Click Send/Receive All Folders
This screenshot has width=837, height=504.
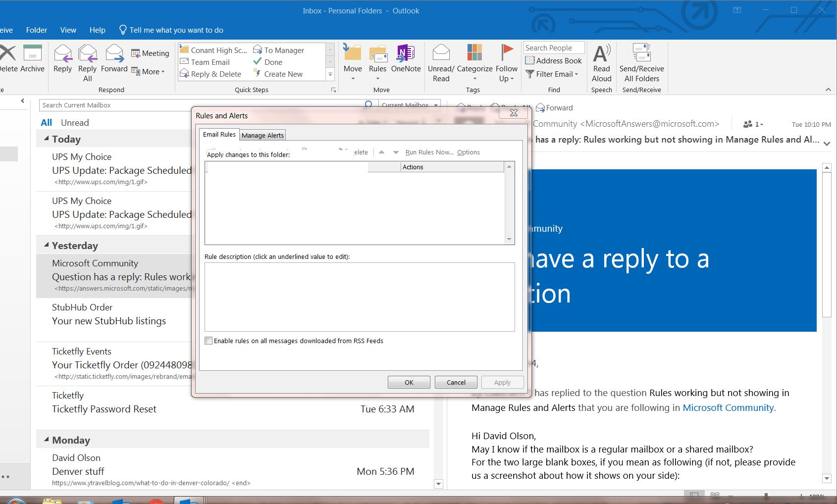(x=641, y=63)
